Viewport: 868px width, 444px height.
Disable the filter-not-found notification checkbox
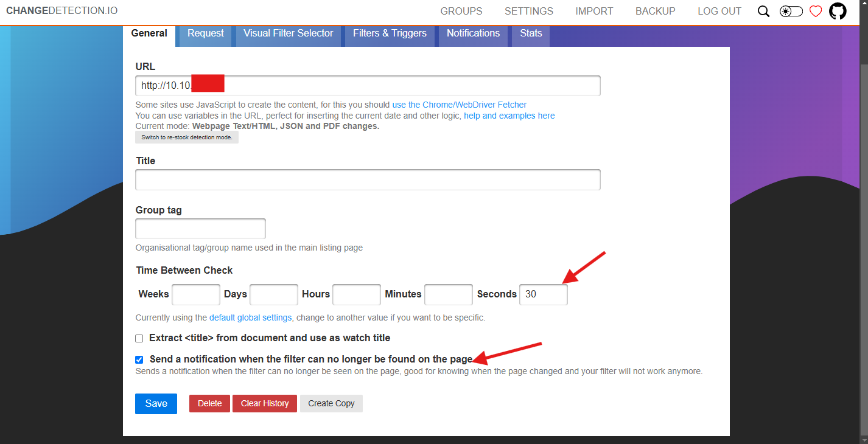139,359
